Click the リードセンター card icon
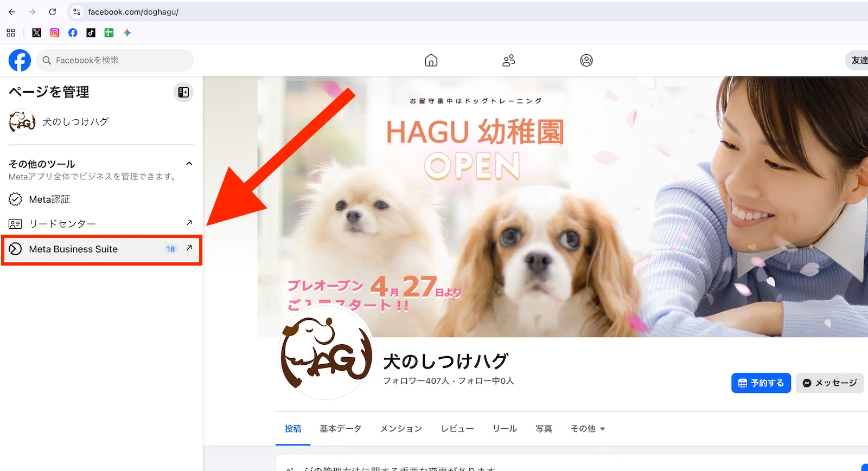Image resolution: width=868 pixels, height=471 pixels. pos(15,224)
